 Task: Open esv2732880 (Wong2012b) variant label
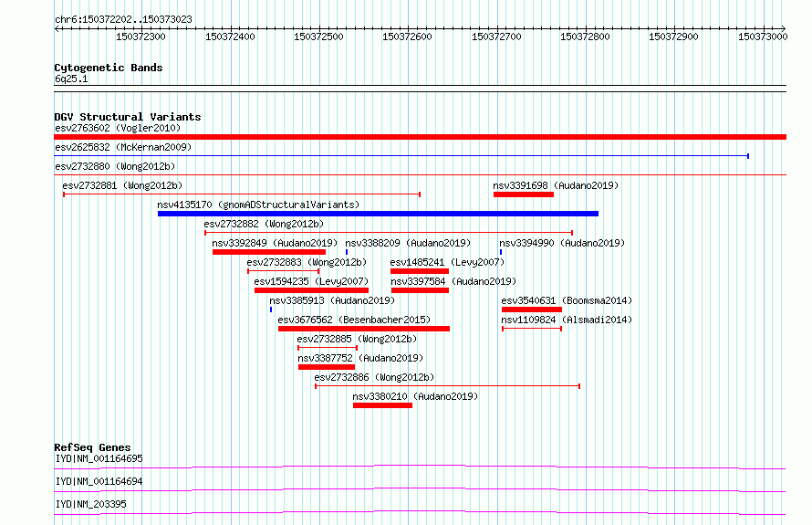point(115,166)
